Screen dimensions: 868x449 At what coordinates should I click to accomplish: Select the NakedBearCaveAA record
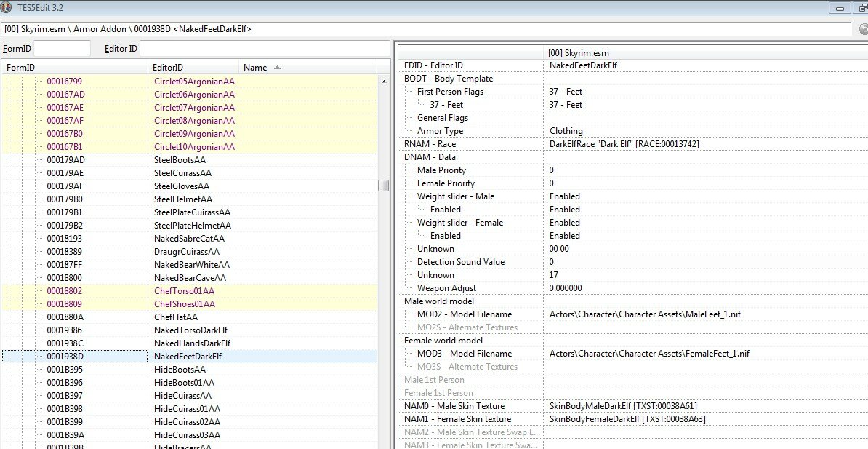[x=189, y=278]
